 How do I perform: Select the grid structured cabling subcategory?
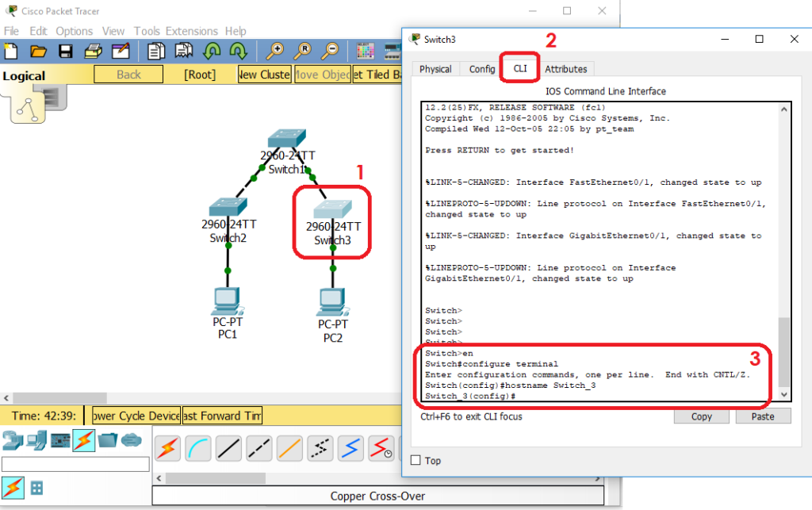coord(36,488)
